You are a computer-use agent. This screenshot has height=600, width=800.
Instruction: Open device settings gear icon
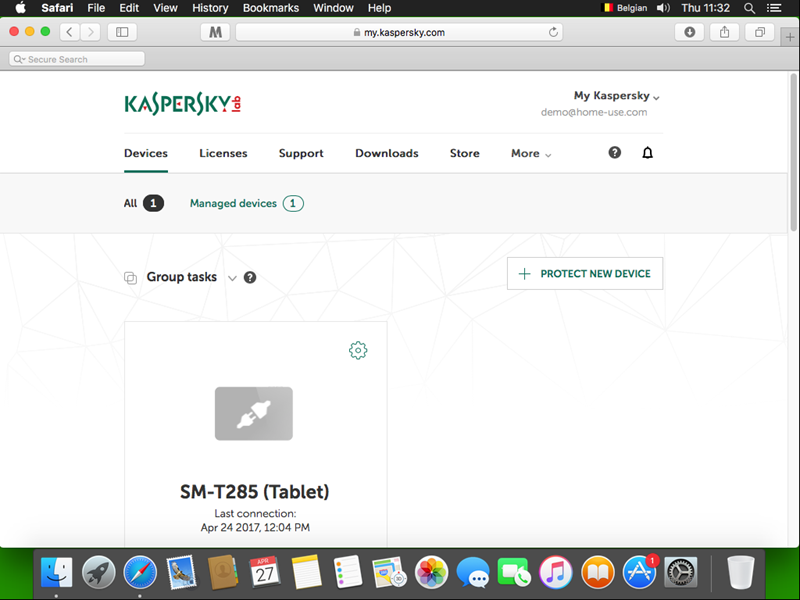(358, 350)
